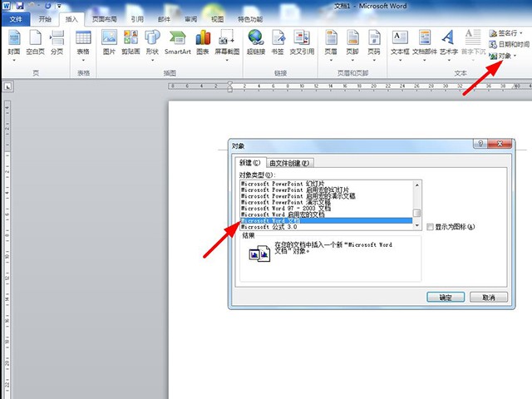The image size is (532, 399).
Task: Switch to the Create from file (由文件创建) tab
Action: coord(289,163)
